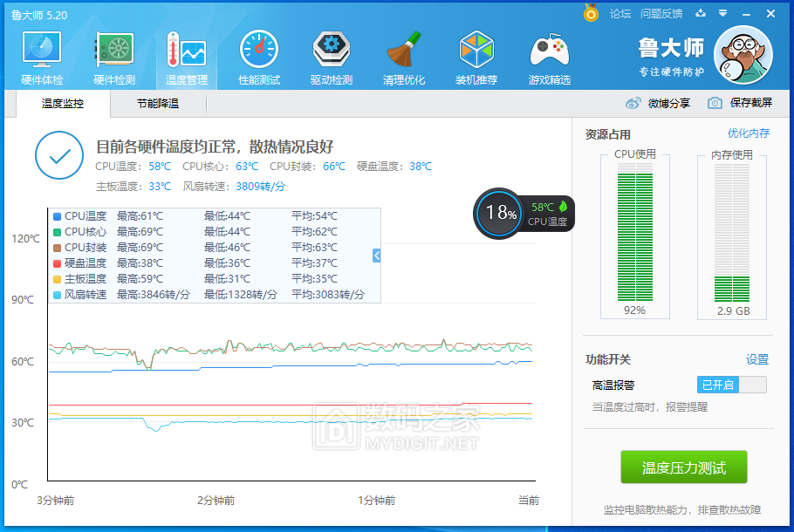The image size is (794, 532).
Task: Click 保存截屏 camera screenshot button
Action: tap(740, 103)
